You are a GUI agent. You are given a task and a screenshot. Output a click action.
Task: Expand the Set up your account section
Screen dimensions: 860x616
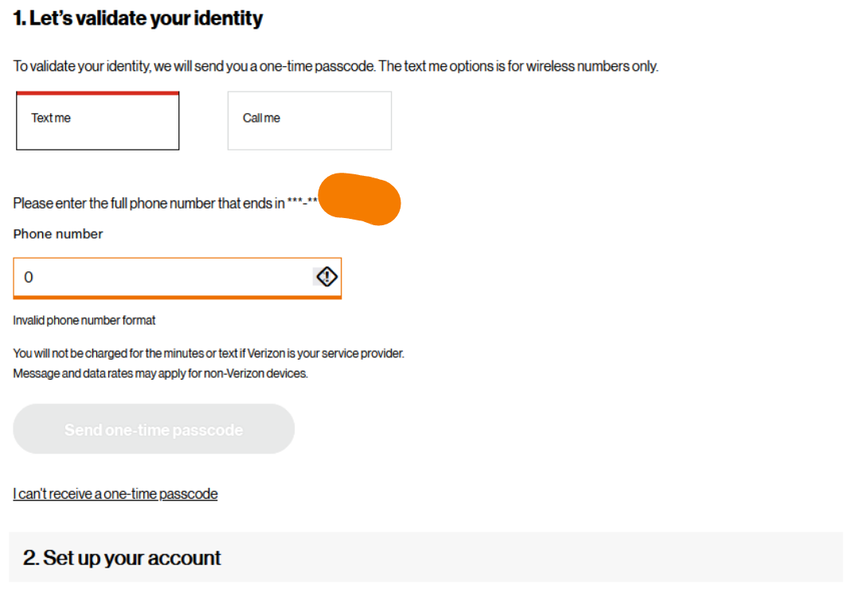[425, 557]
